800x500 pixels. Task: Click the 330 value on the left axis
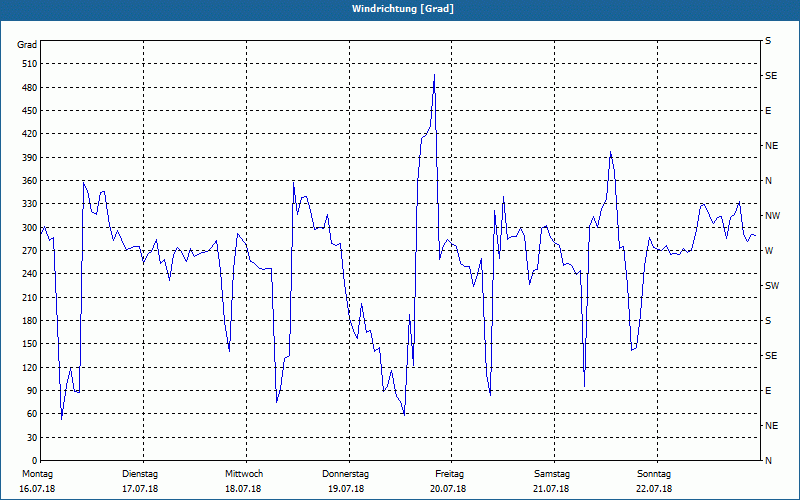click(x=29, y=204)
